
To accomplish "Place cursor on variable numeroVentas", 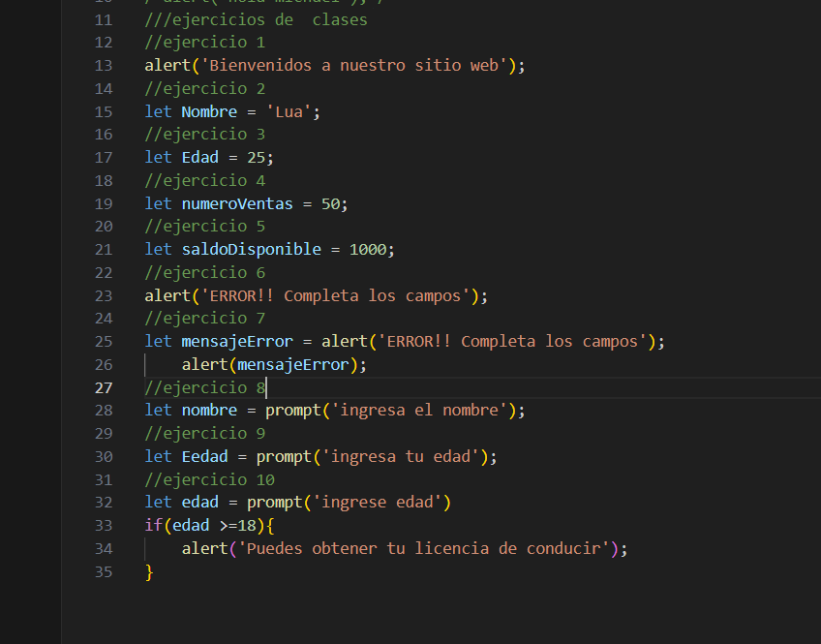I will point(237,203).
